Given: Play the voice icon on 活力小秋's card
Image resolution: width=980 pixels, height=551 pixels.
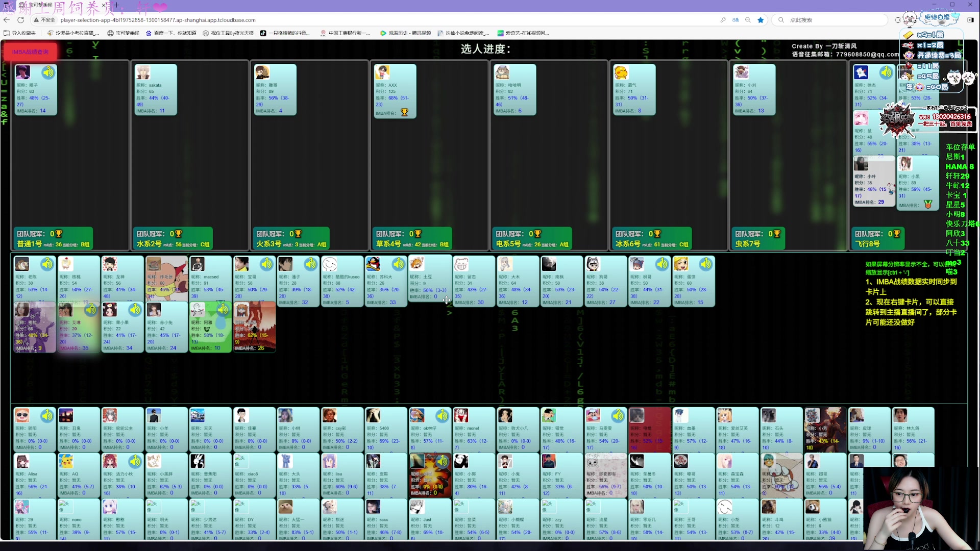Looking at the screenshot, I should click(135, 461).
